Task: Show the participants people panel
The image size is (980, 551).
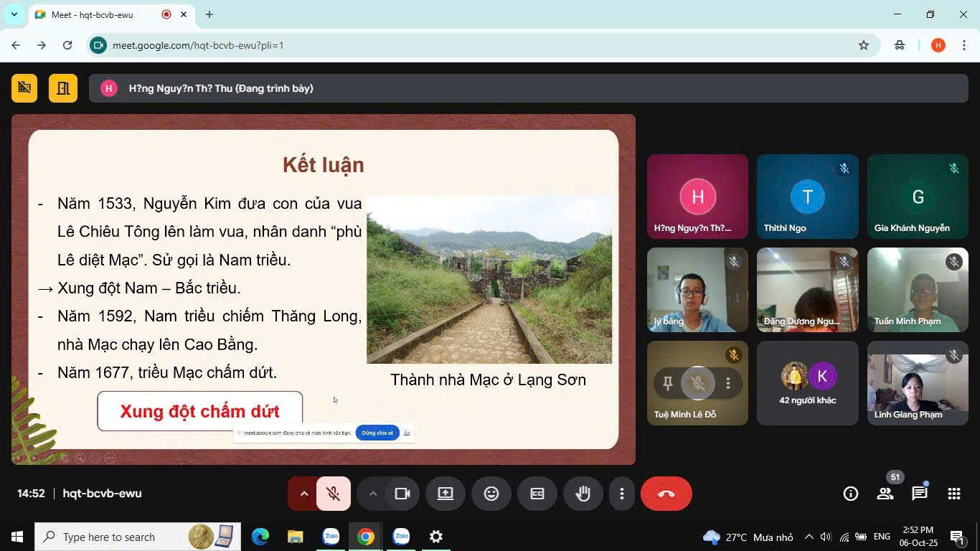Action: coord(885,494)
